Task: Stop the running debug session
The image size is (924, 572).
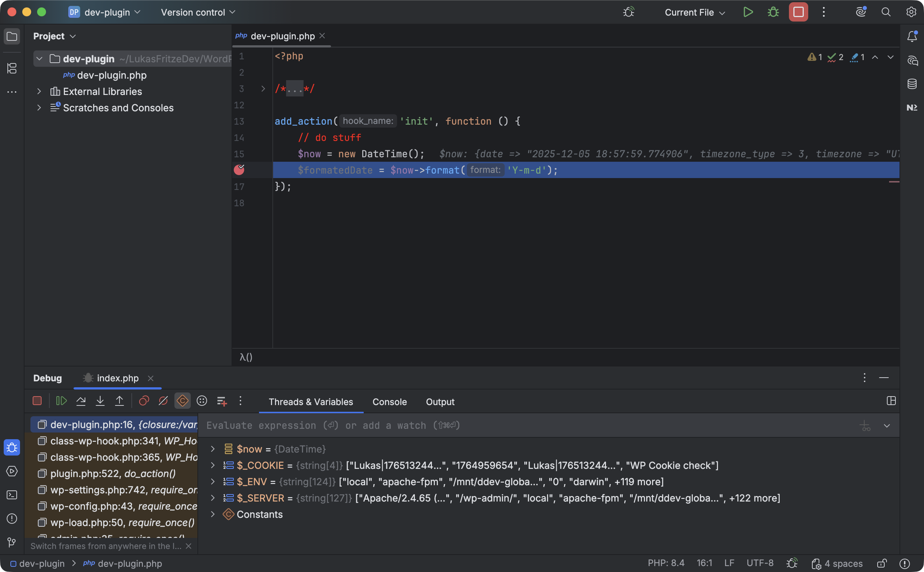Action: click(x=37, y=401)
